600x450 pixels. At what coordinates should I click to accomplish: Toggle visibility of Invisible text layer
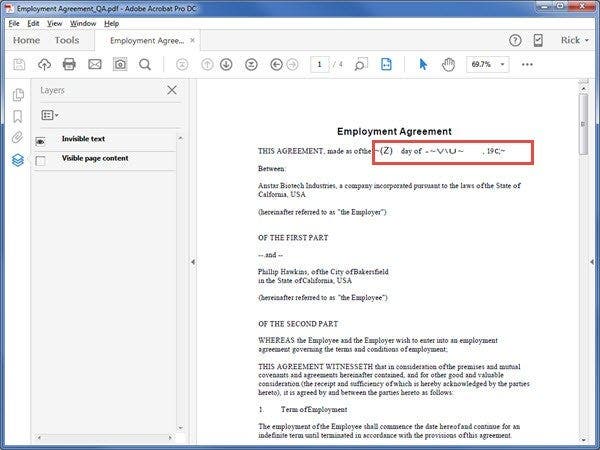41,141
